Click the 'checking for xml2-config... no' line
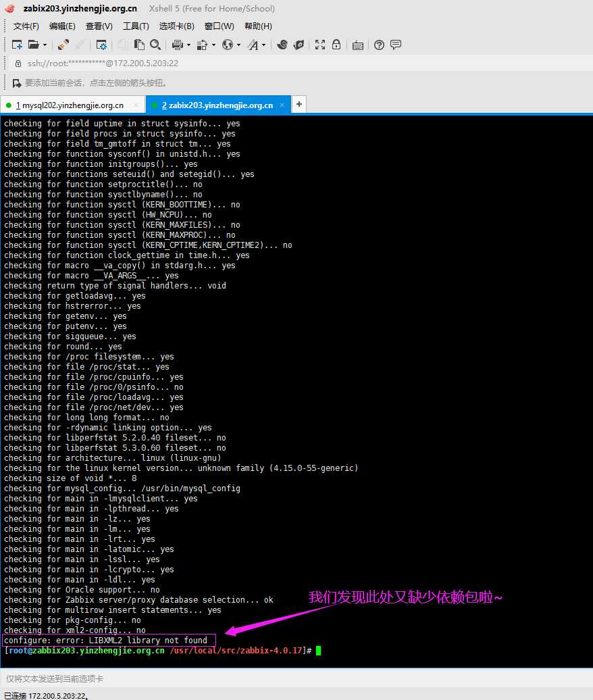This screenshot has height=700, width=593. tap(75, 630)
